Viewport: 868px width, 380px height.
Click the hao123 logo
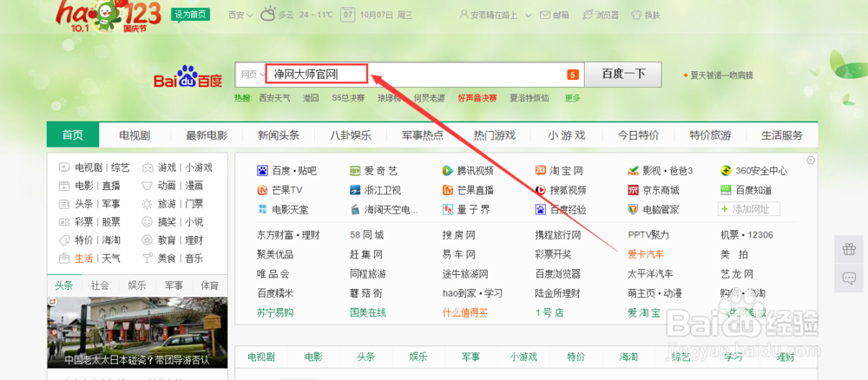[108, 16]
